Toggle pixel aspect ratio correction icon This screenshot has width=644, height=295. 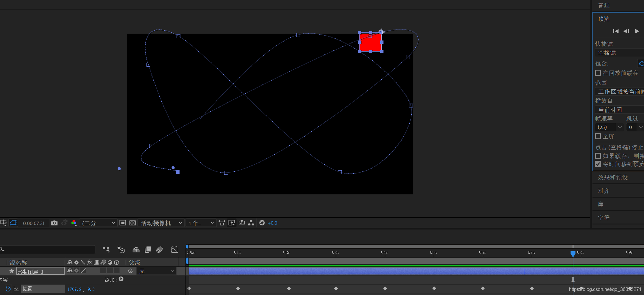(222, 223)
